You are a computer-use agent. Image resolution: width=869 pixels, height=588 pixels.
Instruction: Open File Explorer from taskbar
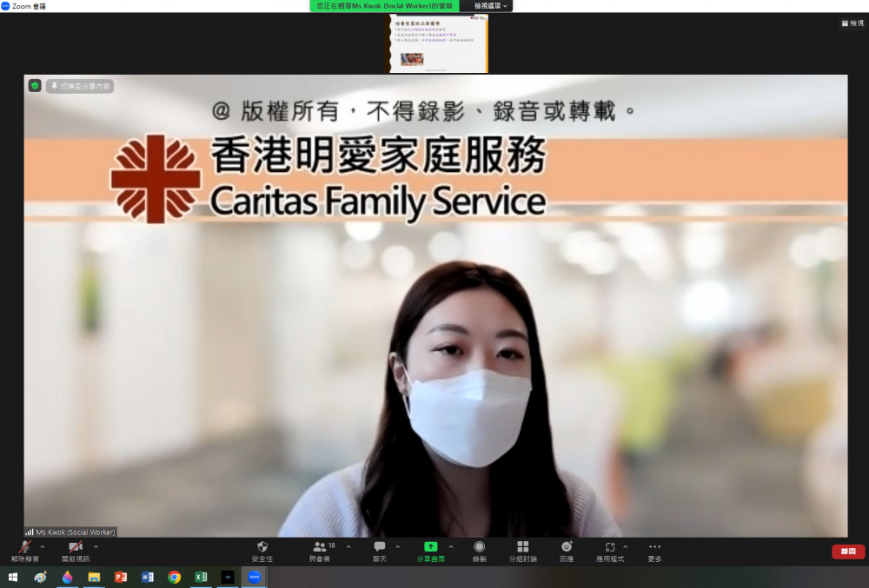(x=94, y=577)
